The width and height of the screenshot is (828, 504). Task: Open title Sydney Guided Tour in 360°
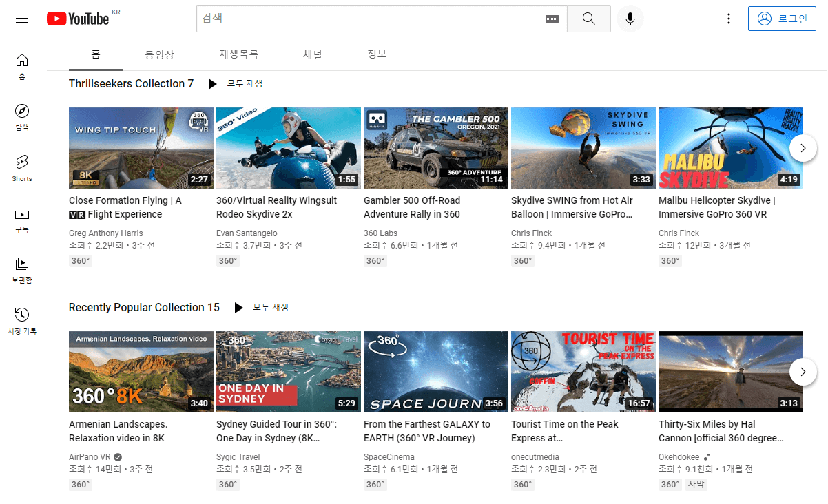pyautogui.click(x=276, y=431)
